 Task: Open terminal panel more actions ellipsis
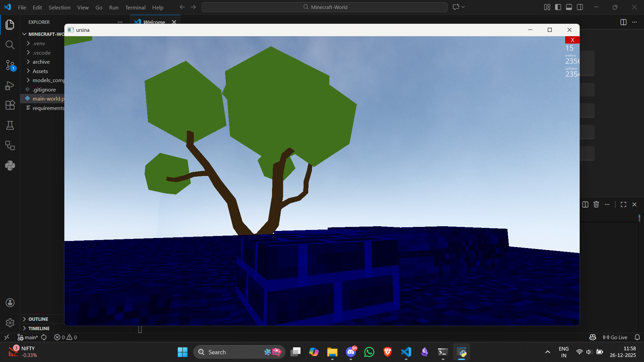(x=607, y=204)
